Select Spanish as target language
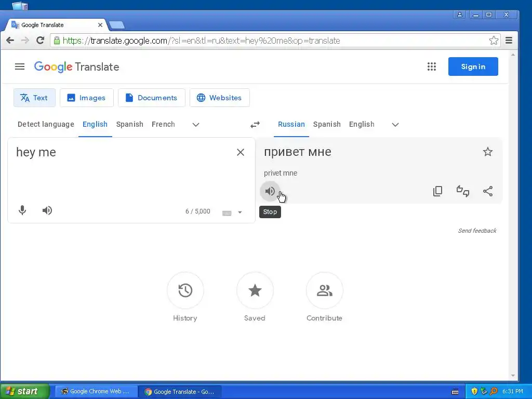Image resolution: width=532 pixels, height=399 pixels. click(327, 124)
